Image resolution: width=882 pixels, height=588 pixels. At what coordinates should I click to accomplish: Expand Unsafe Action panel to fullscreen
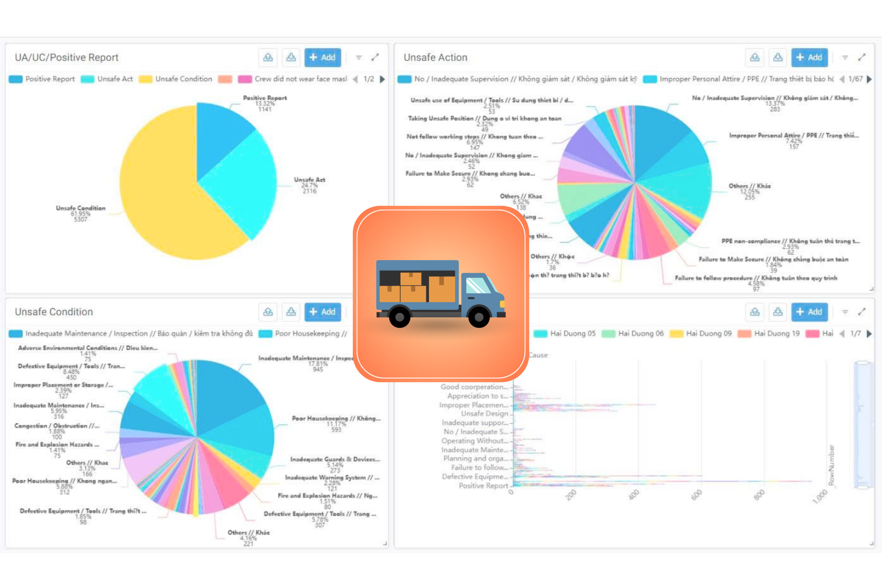coord(861,58)
